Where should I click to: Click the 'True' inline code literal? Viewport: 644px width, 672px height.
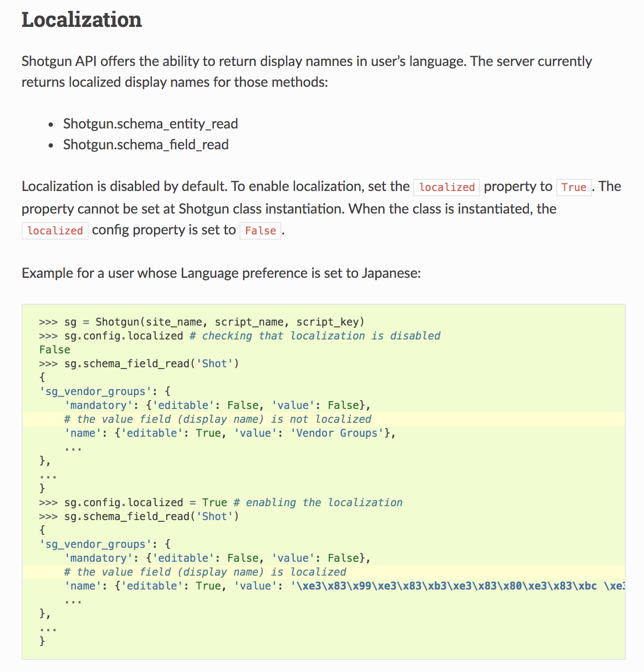tap(574, 187)
